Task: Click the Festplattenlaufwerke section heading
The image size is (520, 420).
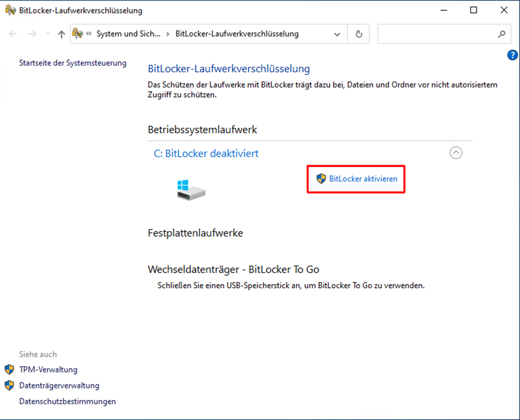Action: coord(195,233)
